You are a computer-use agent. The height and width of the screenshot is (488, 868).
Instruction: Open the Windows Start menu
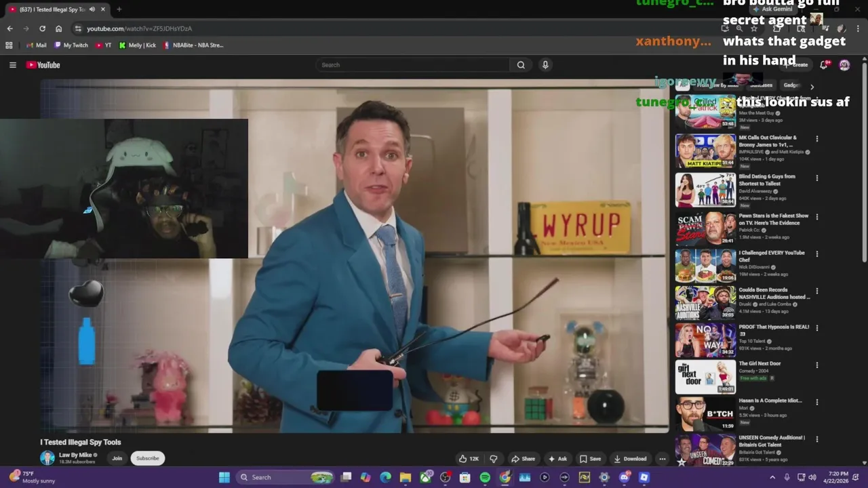click(x=224, y=477)
